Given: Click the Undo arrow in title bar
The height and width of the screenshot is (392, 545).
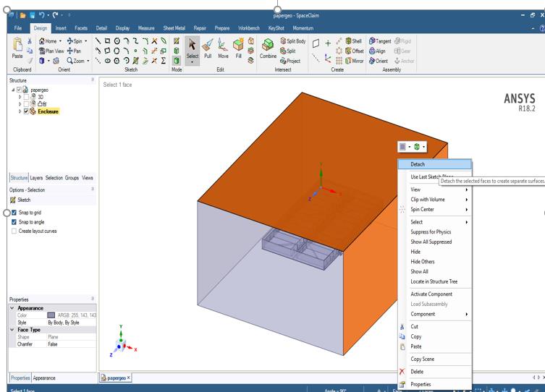Looking at the screenshot, I should coord(42,15).
